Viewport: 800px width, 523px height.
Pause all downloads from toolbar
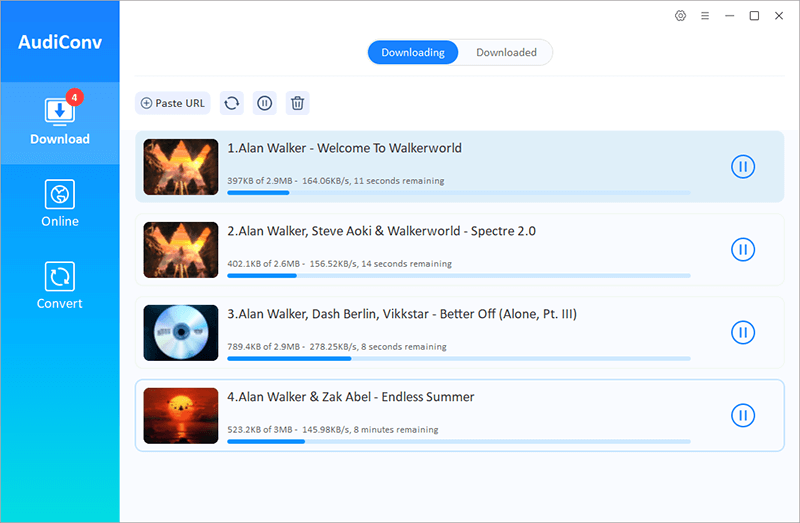click(264, 103)
